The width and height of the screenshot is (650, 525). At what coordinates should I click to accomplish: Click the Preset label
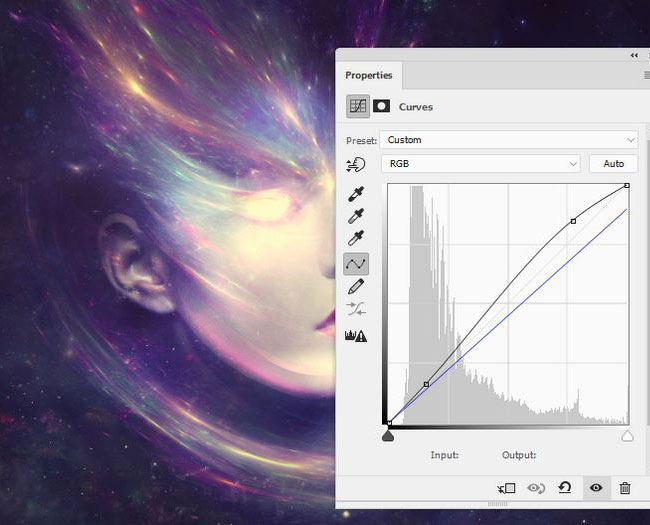click(x=361, y=141)
